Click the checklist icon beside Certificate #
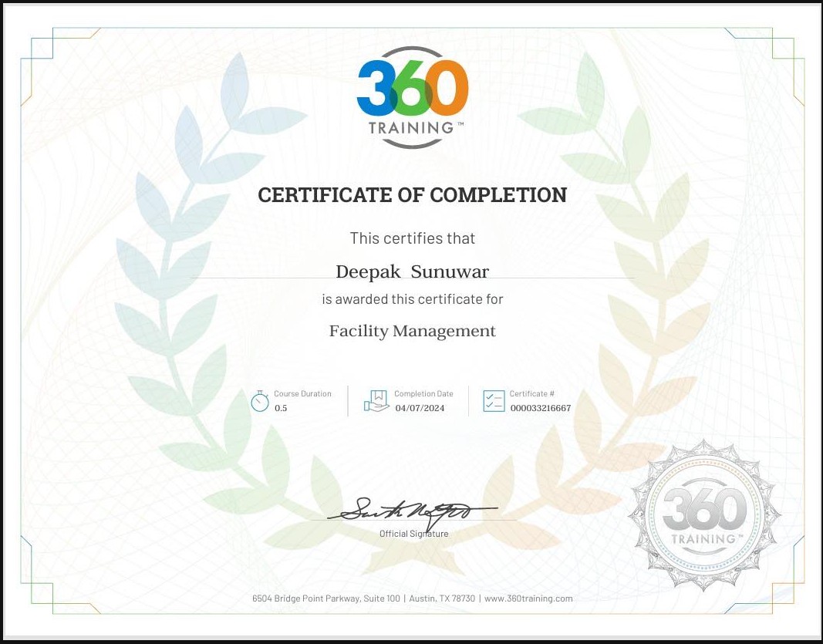Image resolution: width=823 pixels, height=644 pixels. click(494, 401)
